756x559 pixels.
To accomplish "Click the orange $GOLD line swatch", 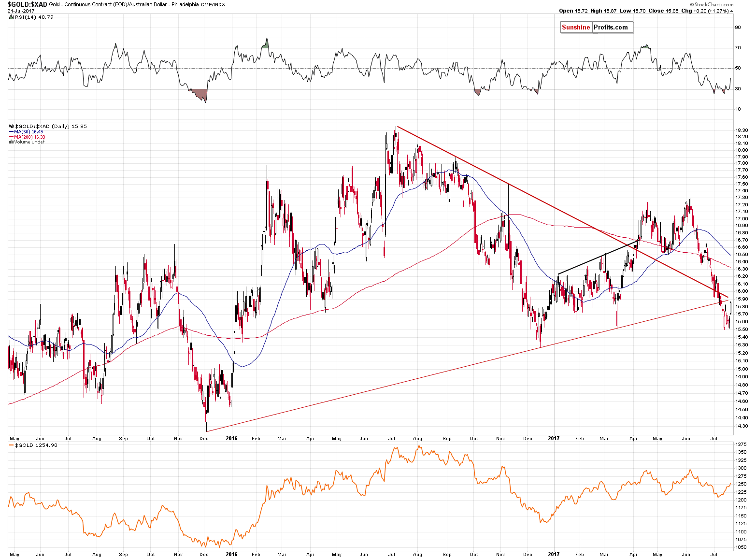I will (12, 445).
